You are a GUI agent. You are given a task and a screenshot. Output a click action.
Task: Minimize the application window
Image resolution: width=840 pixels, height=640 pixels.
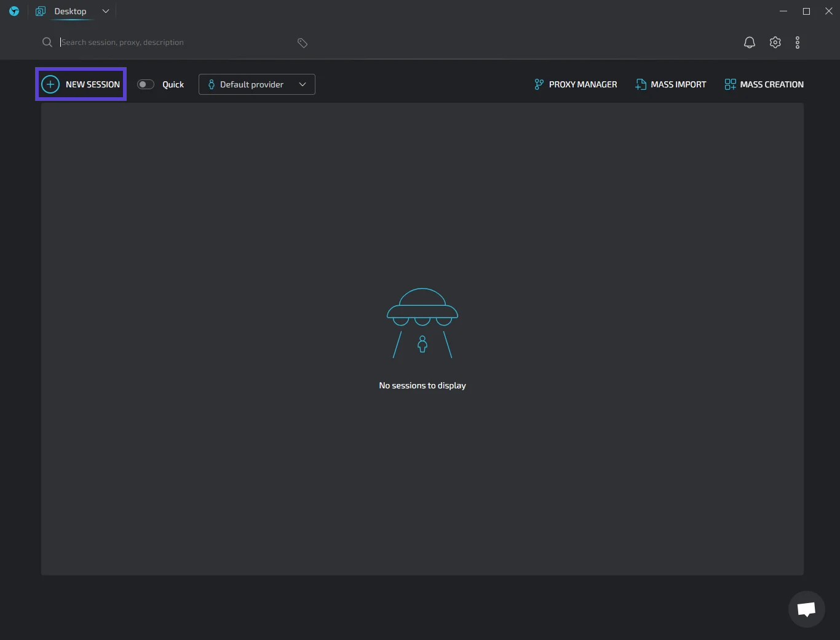(783, 11)
